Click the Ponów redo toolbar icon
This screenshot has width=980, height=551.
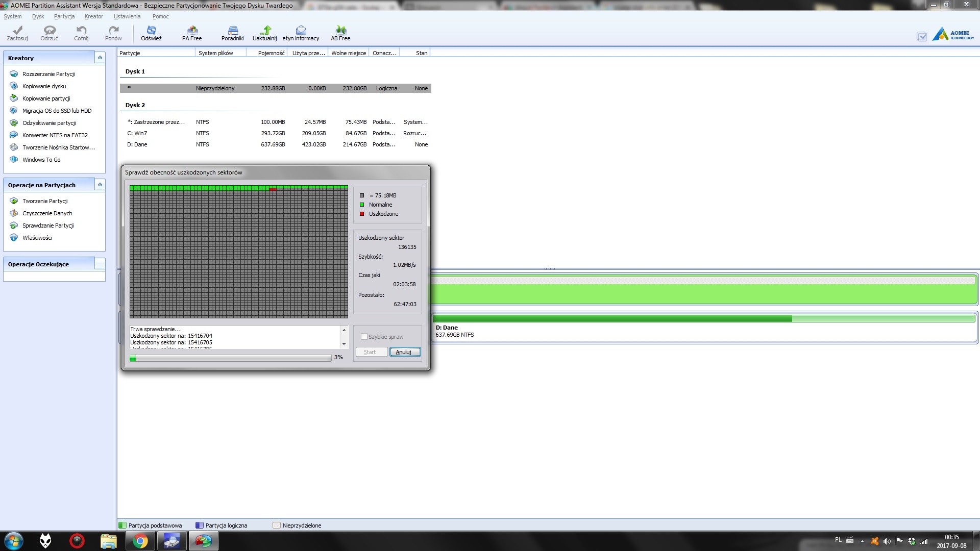click(x=113, y=33)
